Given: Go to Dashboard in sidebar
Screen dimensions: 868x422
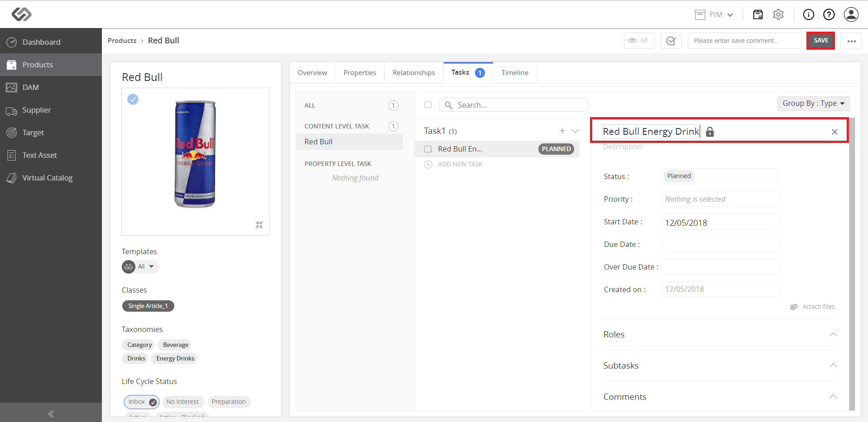Looking at the screenshot, I should pos(51,42).
